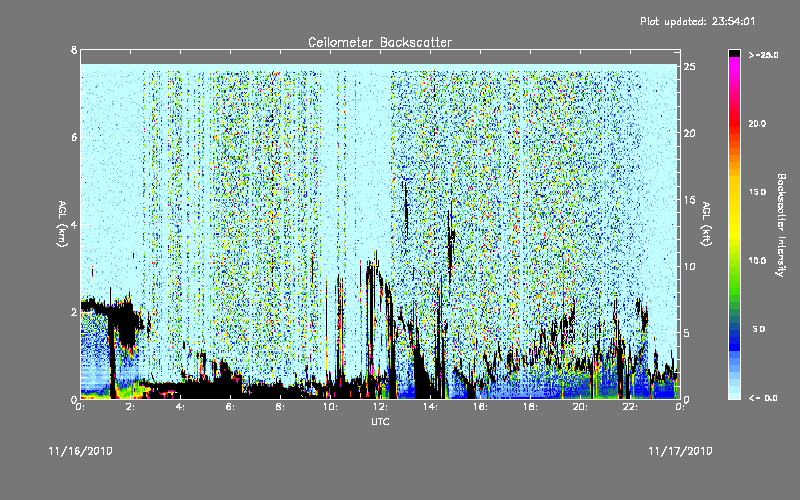Click the "10" tick on the kft axis
800x500 pixels.
(x=690, y=266)
